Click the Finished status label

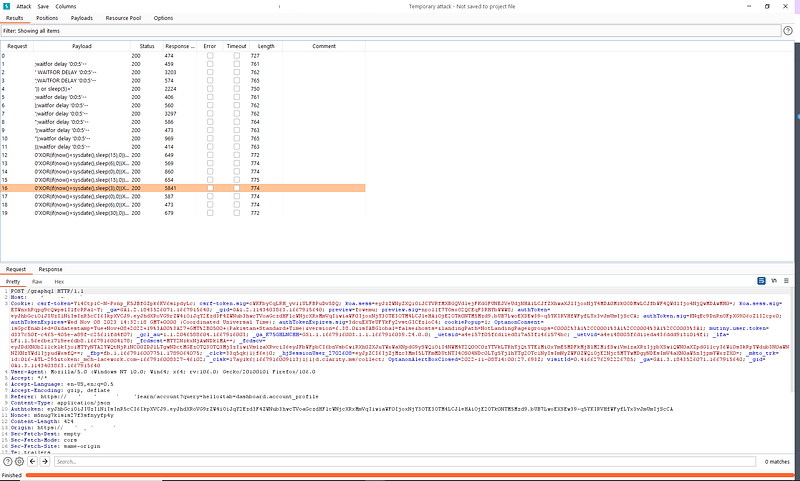tap(12, 475)
